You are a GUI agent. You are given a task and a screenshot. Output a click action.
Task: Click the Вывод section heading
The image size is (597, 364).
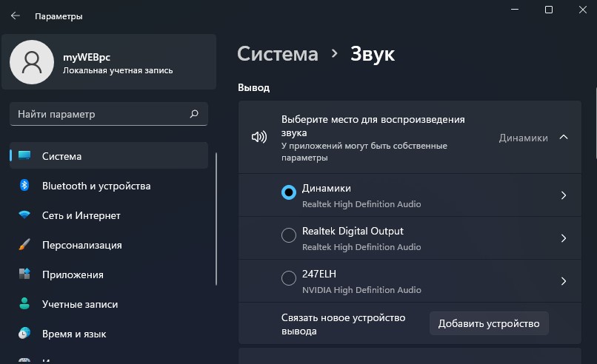[x=253, y=87]
